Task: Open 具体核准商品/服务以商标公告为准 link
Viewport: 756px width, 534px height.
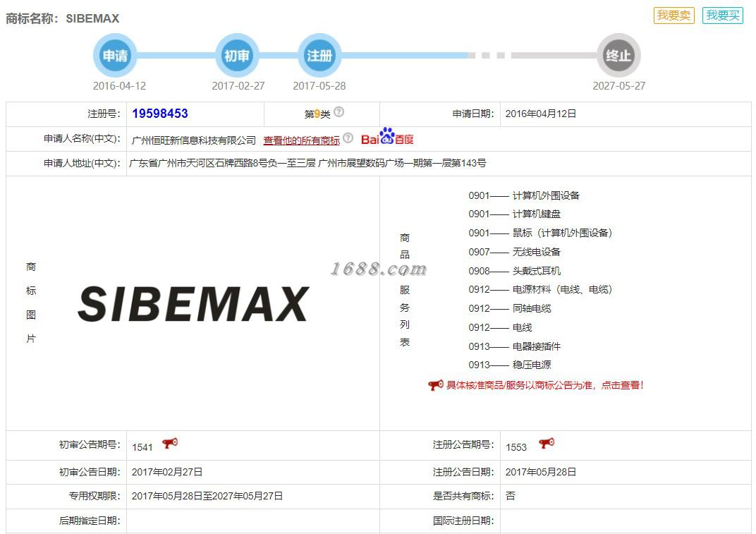Action: point(545,385)
